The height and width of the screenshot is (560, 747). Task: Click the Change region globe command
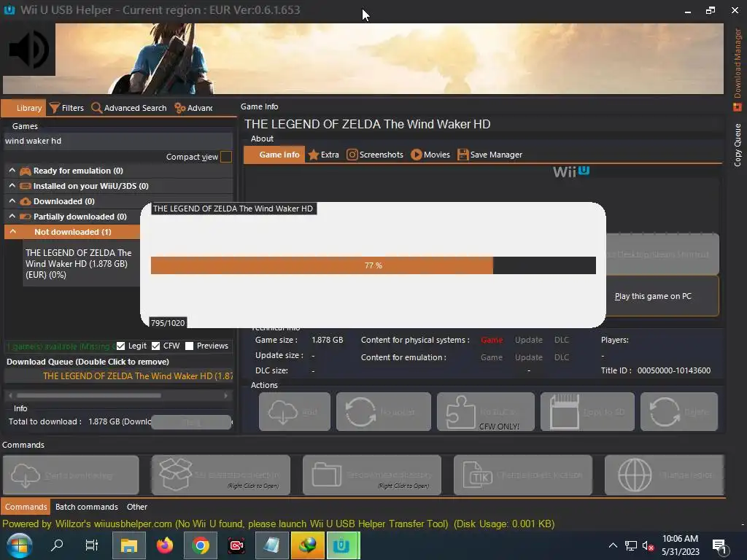tap(665, 475)
